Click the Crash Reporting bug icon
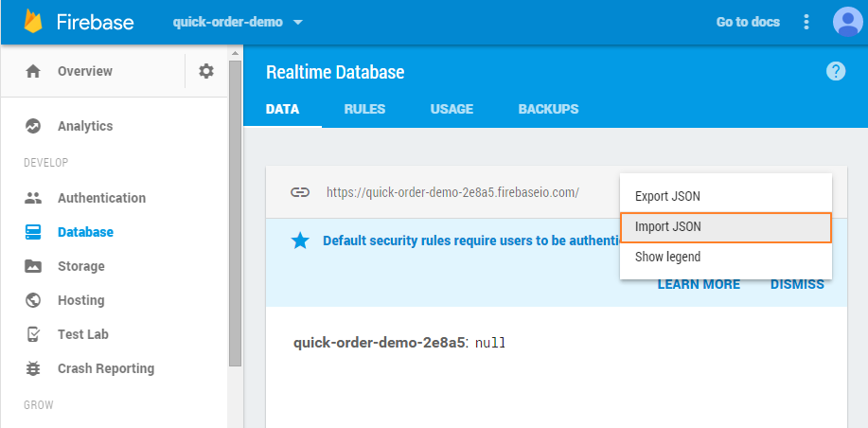This screenshot has height=428, width=868. pyautogui.click(x=33, y=368)
